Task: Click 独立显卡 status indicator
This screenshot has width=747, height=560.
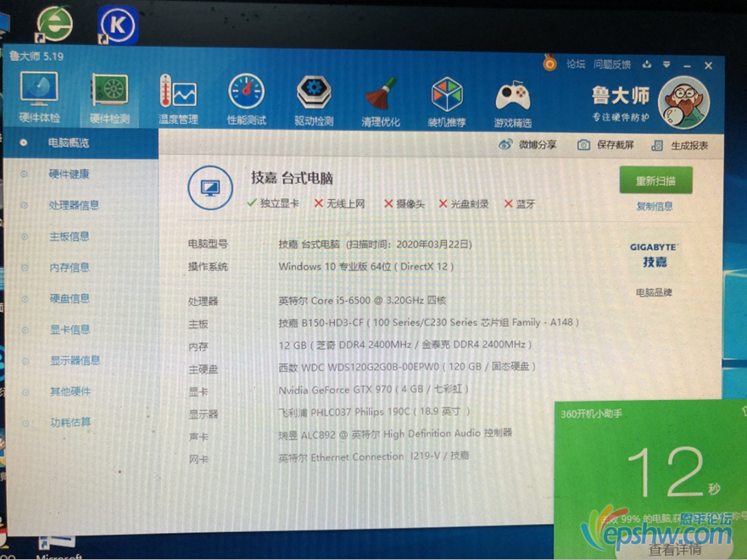Action: 274,203
